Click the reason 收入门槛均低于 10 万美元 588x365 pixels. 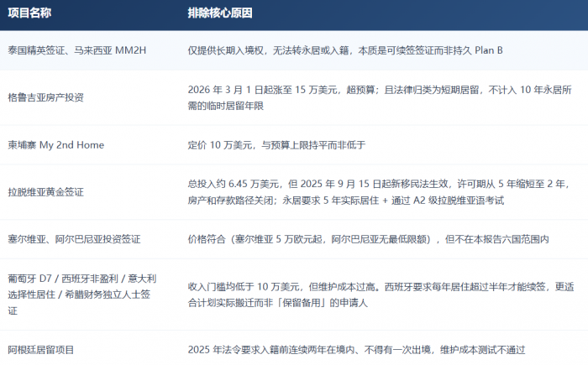(x=381, y=295)
